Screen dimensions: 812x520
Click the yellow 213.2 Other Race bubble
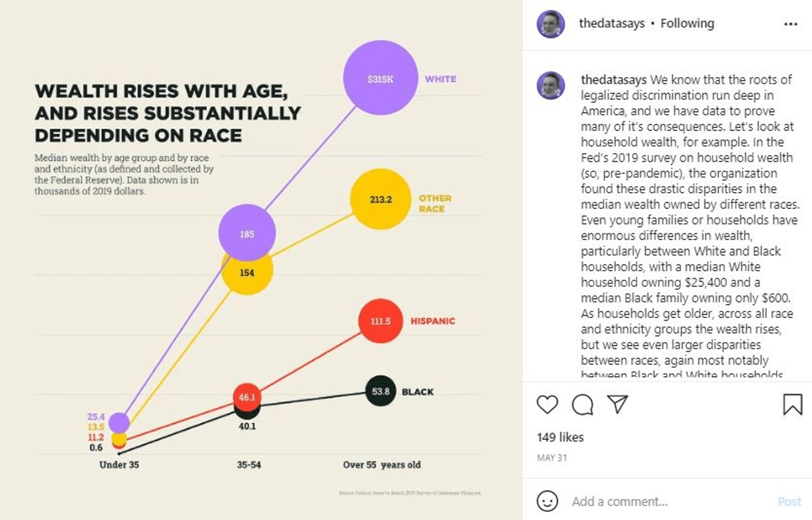click(x=380, y=199)
